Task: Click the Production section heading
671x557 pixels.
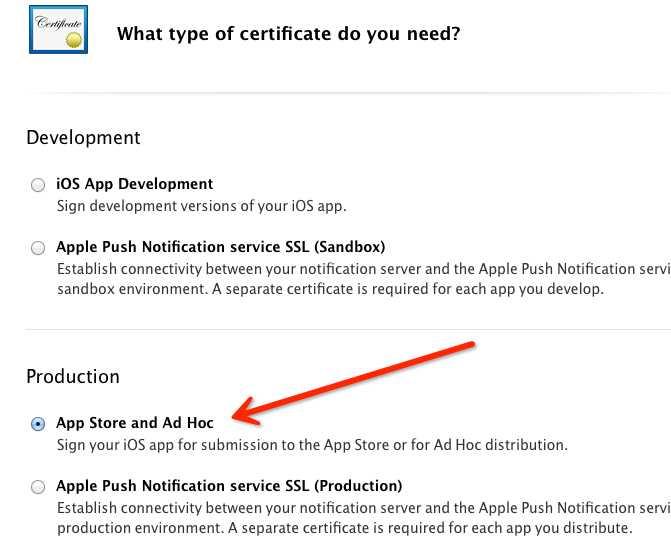Action: click(x=73, y=376)
